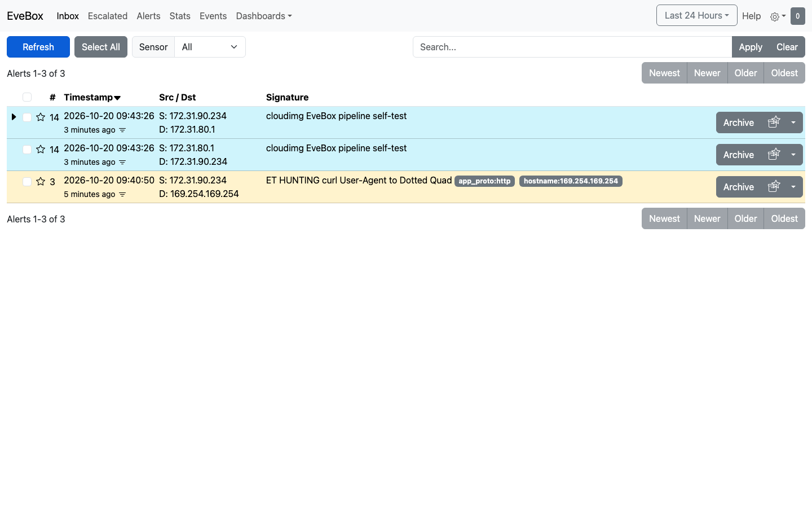The height and width of the screenshot is (508, 812).
Task: Tick checkbox for alert with source 172.31.80.1
Action: tap(27, 150)
